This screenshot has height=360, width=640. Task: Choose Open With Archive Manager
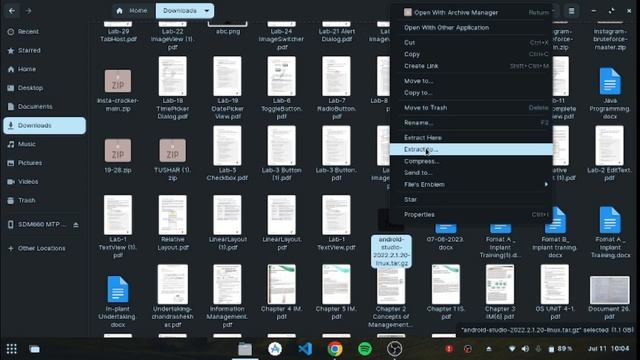(471, 12)
